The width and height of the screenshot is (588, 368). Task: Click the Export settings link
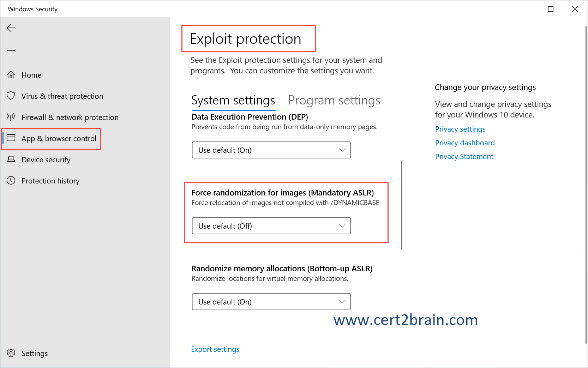pyautogui.click(x=215, y=349)
